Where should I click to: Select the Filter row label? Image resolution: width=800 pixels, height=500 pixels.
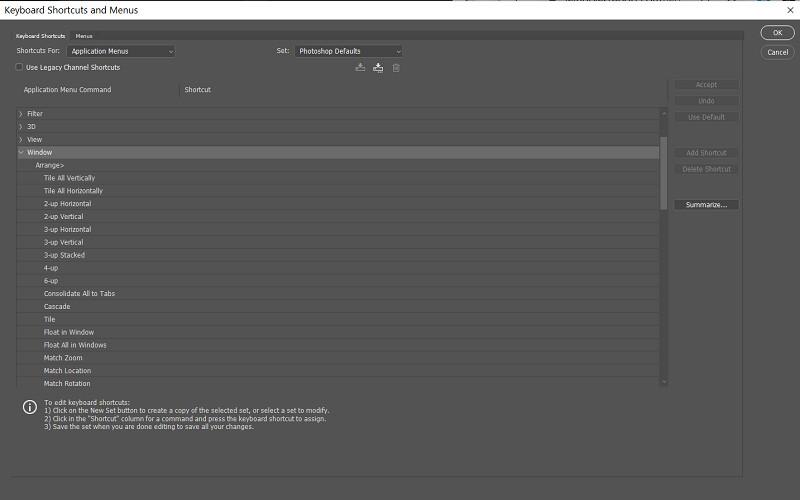click(35, 114)
